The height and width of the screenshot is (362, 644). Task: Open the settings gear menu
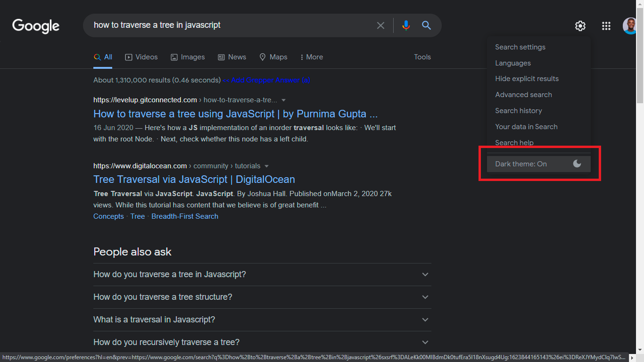(580, 26)
